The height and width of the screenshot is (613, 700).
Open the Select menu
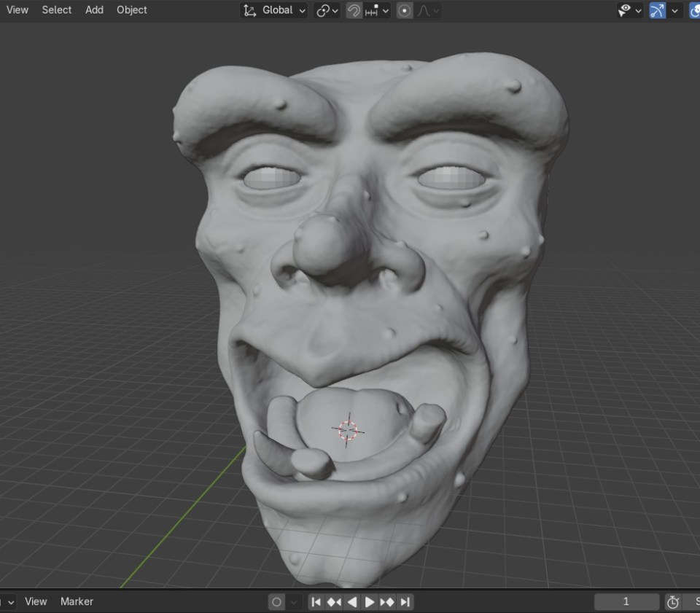[x=57, y=10]
